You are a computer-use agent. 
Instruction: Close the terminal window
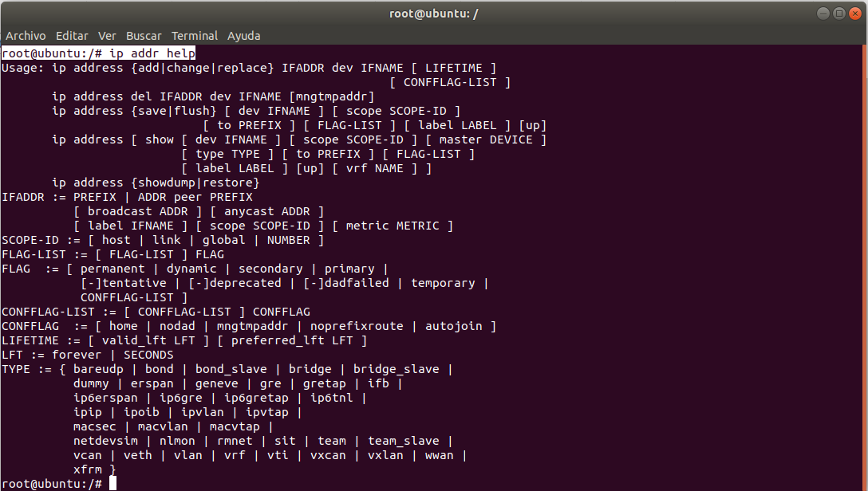tap(854, 14)
